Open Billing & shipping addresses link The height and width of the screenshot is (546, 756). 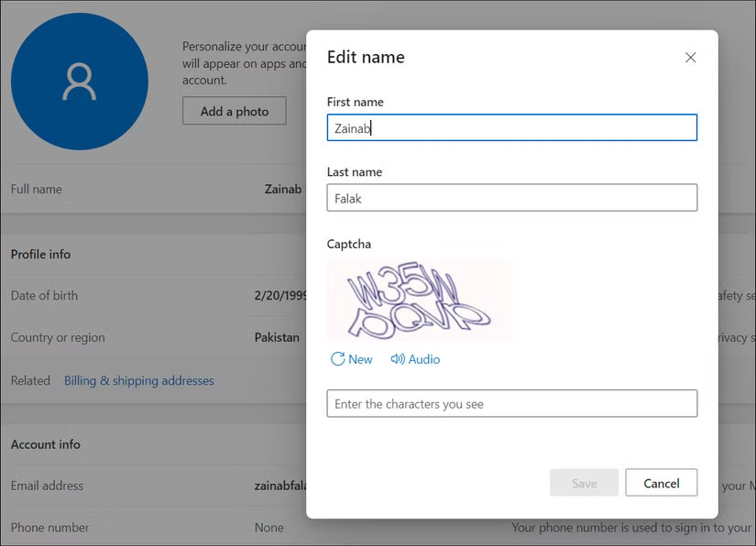coord(138,380)
